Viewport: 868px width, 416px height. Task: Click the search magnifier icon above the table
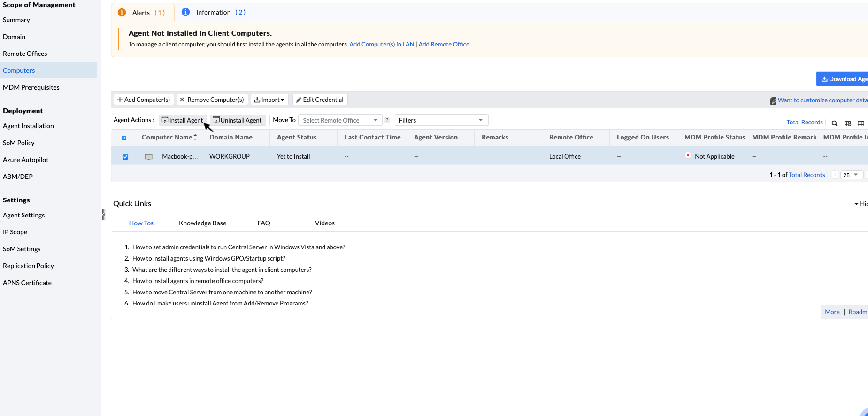(835, 123)
